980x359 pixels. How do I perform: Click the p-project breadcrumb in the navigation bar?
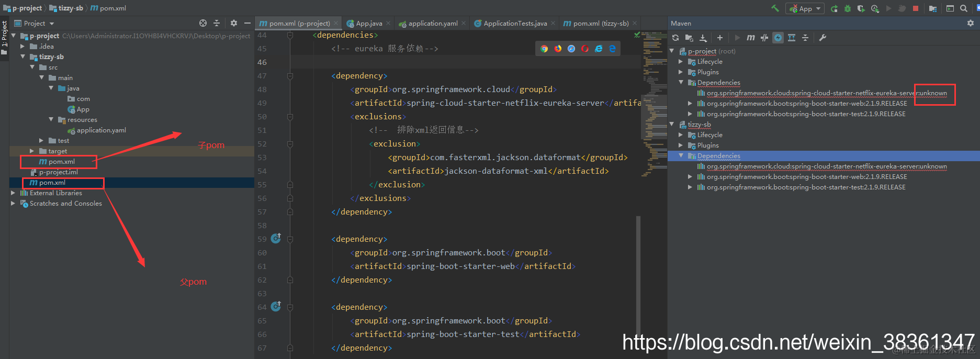click(22, 8)
